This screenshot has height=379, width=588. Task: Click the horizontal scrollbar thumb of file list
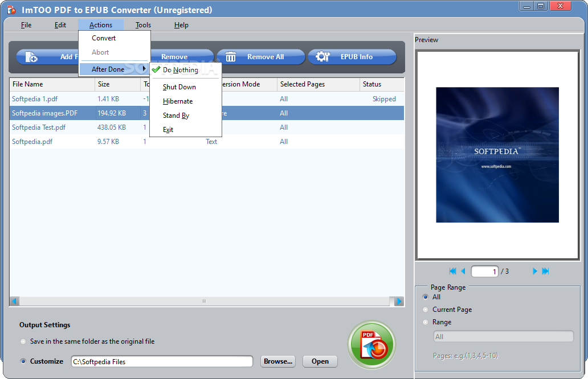(x=204, y=301)
